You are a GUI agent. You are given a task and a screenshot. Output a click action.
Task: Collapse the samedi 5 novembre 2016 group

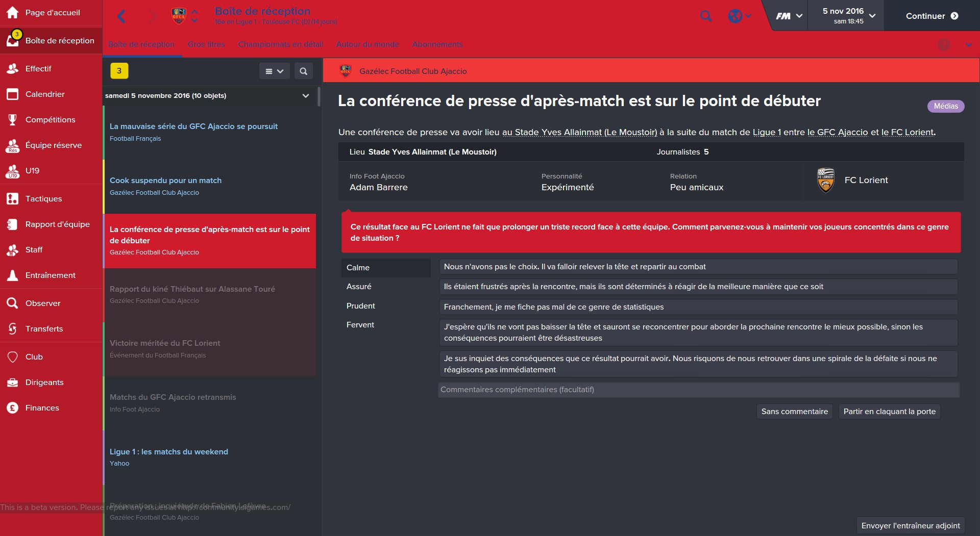(x=306, y=96)
